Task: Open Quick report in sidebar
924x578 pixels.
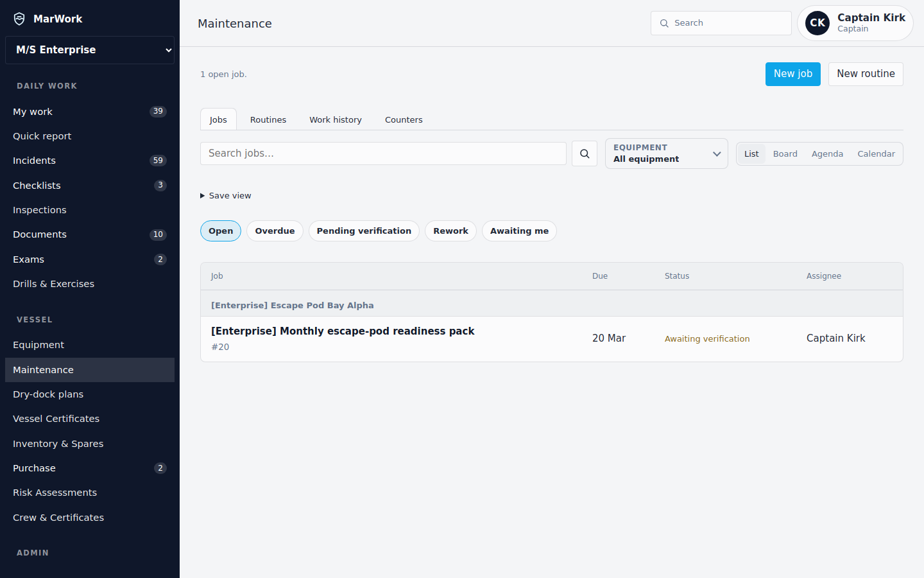Action: 90,136
